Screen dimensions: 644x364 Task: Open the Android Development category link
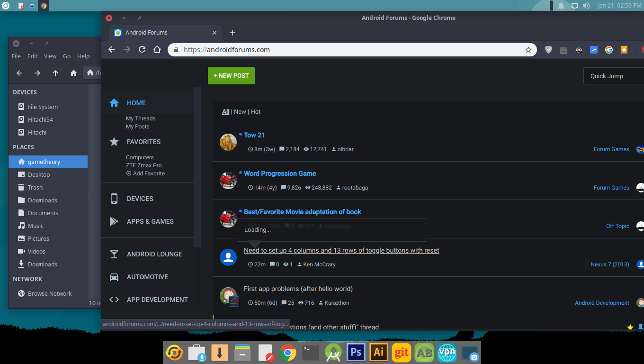point(602,303)
